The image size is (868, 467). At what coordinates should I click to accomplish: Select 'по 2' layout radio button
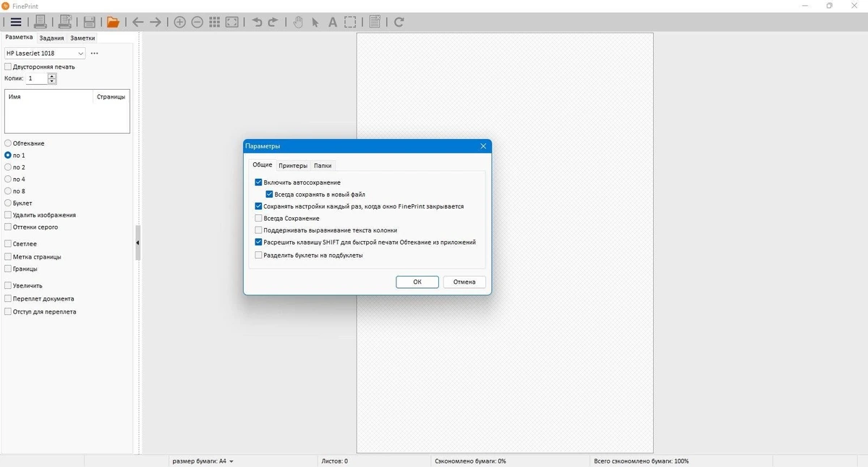tap(8, 167)
